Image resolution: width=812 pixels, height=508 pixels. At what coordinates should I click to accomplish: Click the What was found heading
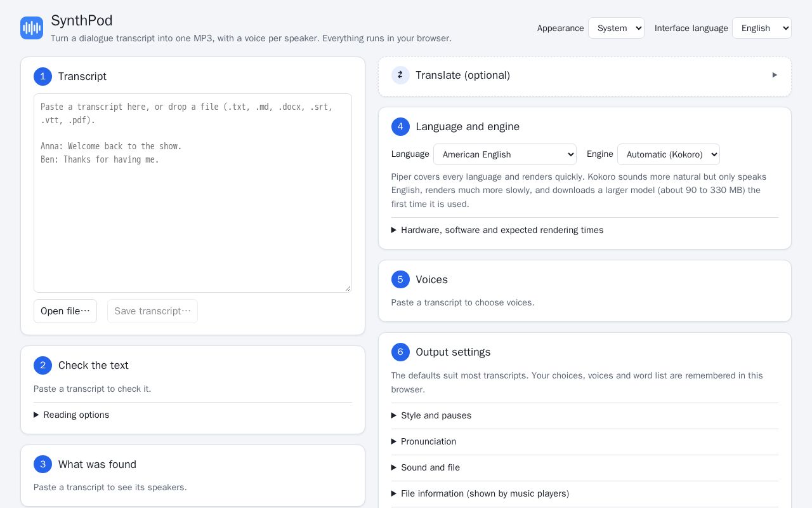(x=97, y=464)
